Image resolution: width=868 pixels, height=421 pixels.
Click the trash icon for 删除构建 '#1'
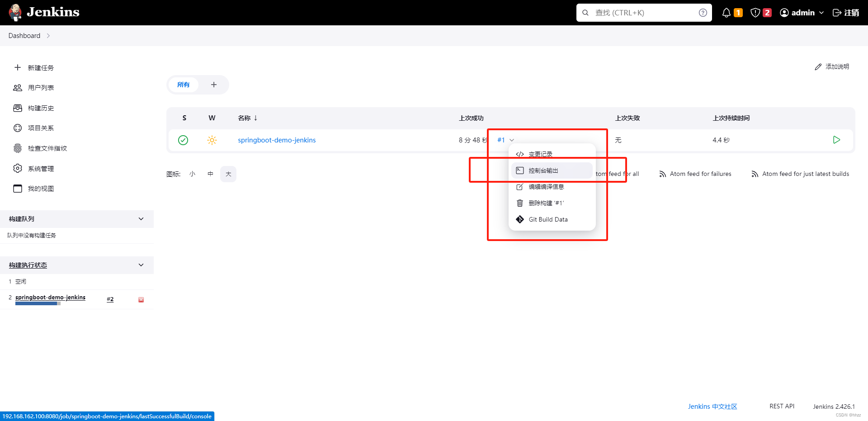click(520, 203)
